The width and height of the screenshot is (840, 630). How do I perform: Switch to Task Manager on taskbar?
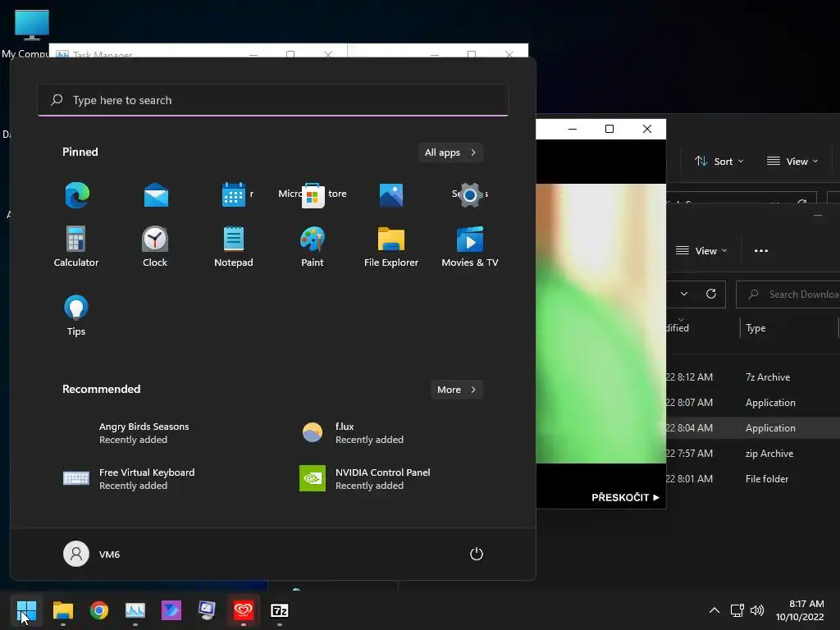[x=135, y=610]
